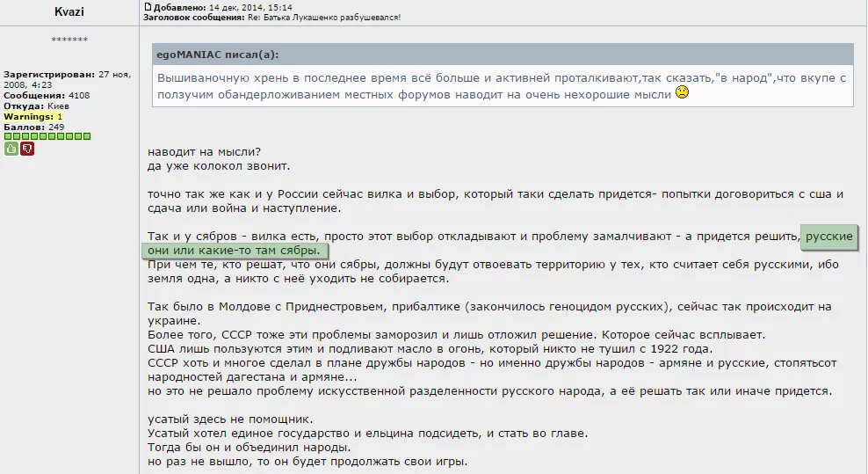
Task: Click the red thumbs-down reputation icon
Action: tap(27, 149)
